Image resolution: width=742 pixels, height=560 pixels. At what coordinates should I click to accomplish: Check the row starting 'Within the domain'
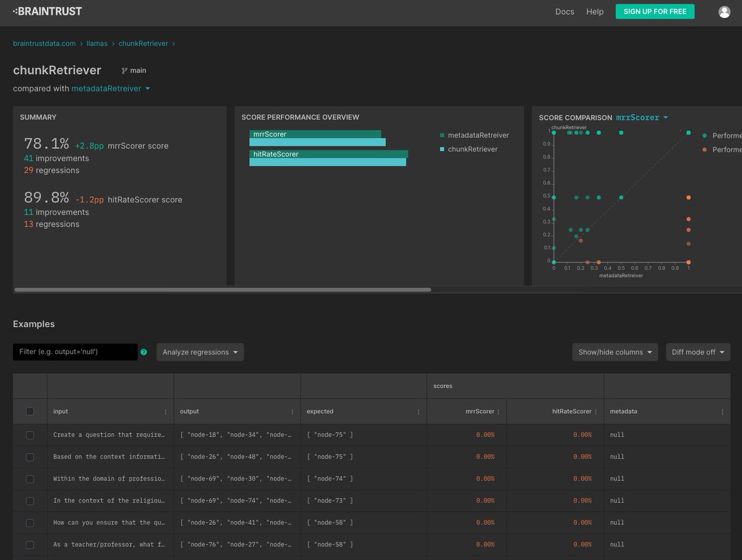pos(30,479)
